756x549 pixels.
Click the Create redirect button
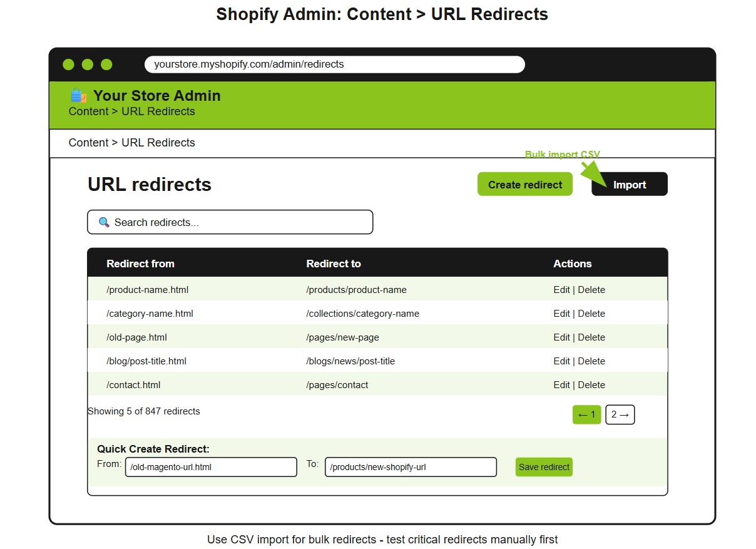pos(525,184)
